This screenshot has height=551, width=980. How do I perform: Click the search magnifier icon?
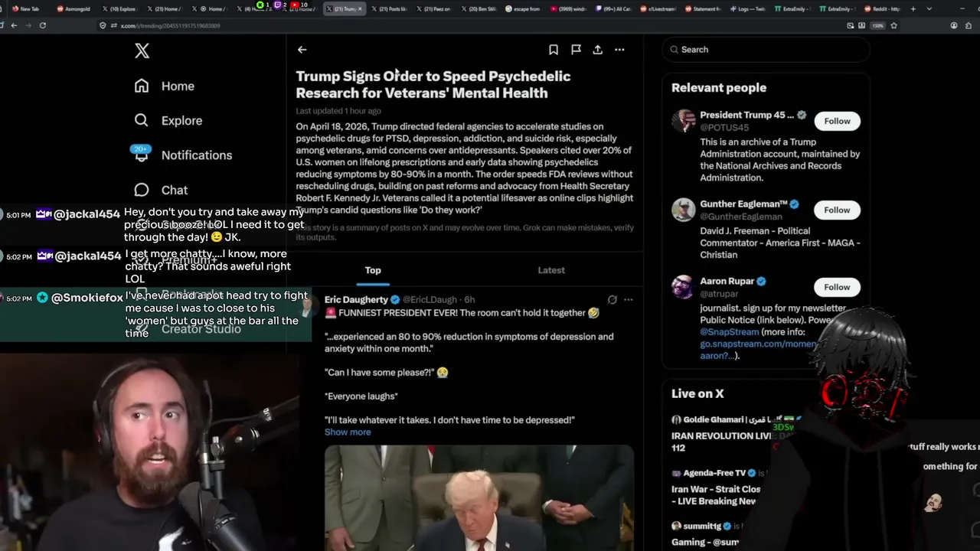click(x=675, y=50)
